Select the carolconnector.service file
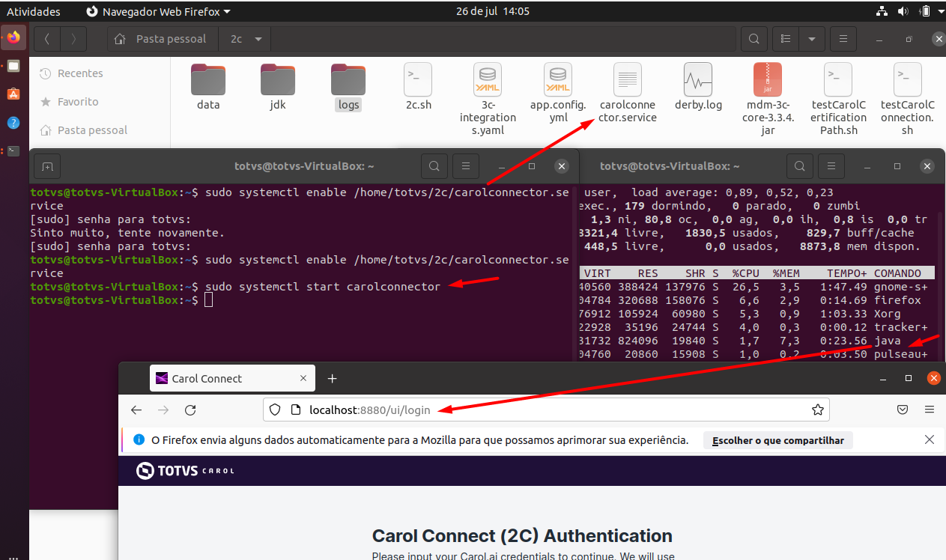The image size is (946, 560). [x=628, y=93]
